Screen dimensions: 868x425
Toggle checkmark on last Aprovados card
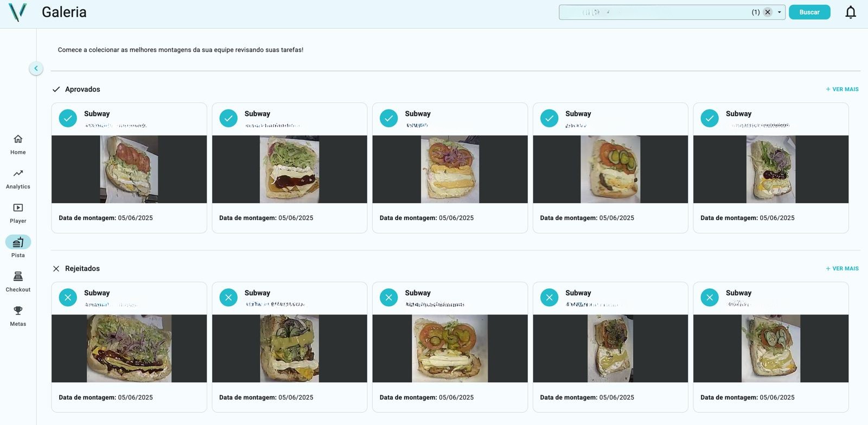tap(710, 118)
